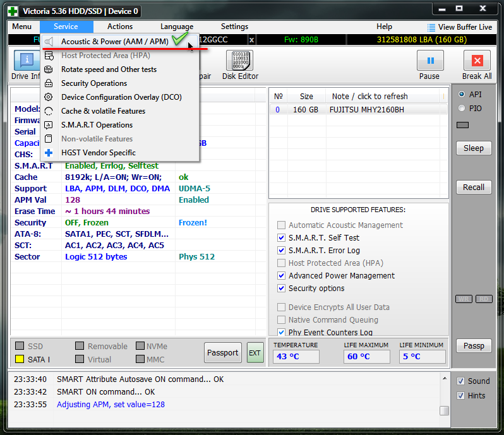The image size is (504, 435).
Task: Click the LIFE MINIMUM 5 °C field
Action: (x=423, y=357)
